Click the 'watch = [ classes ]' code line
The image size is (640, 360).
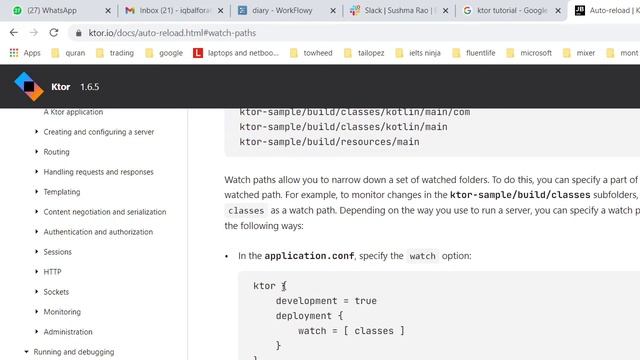351,331
